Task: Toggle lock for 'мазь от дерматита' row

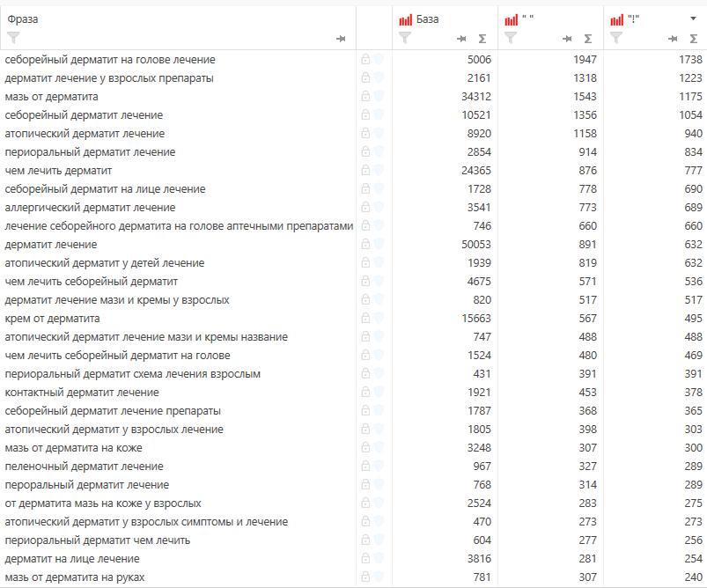Action: pyautogui.click(x=365, y=97)
